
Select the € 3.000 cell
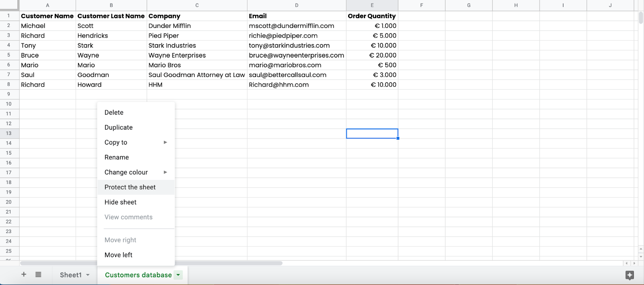[372, 75]
